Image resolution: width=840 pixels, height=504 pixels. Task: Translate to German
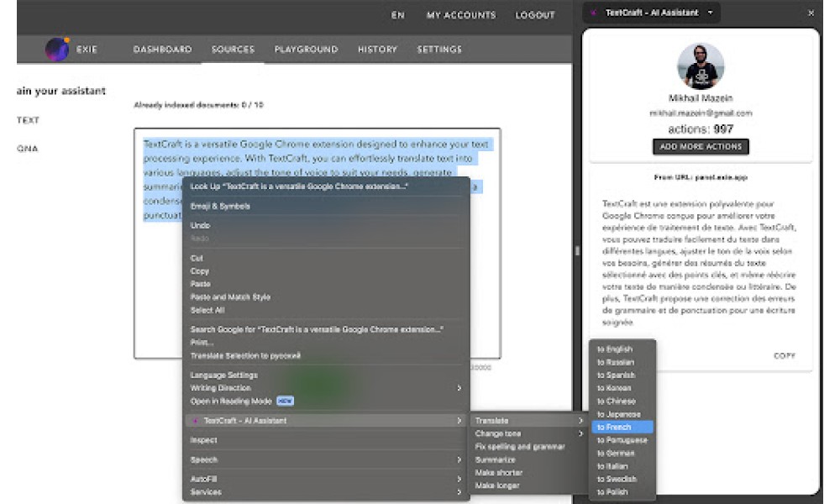(622, 453)
